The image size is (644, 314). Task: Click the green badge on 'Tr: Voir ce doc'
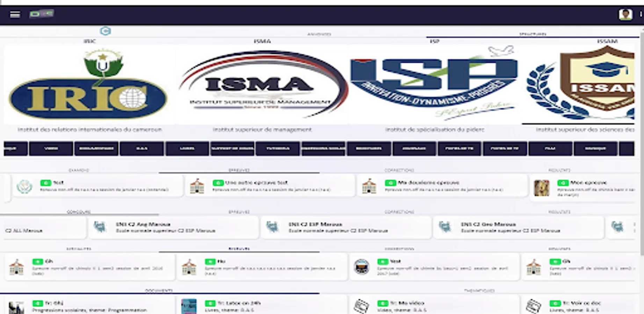point(555,303)
